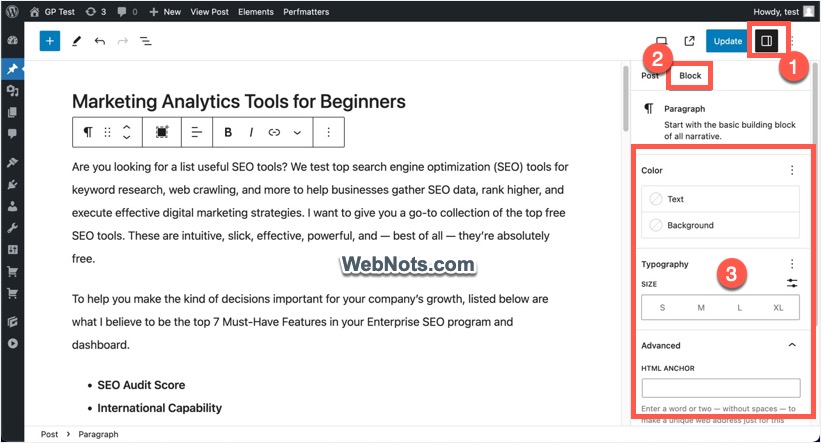Click the blue Update button
The height and width of the screenshot is (443, 821).
click(727, 41)
